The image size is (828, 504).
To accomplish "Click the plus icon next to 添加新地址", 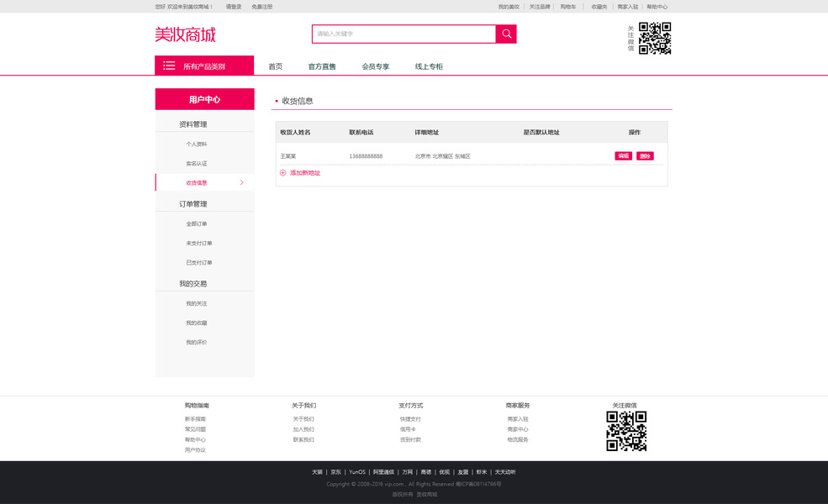I will 282,172.
